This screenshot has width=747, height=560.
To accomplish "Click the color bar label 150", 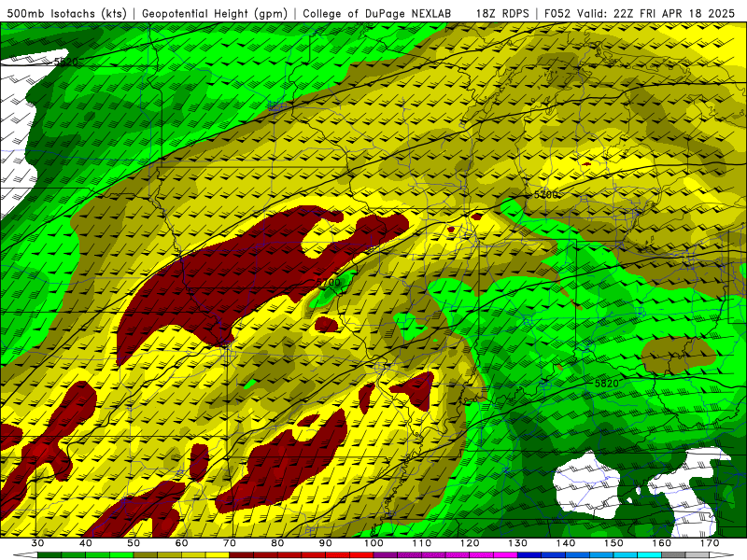I will (x=613, y=543).
